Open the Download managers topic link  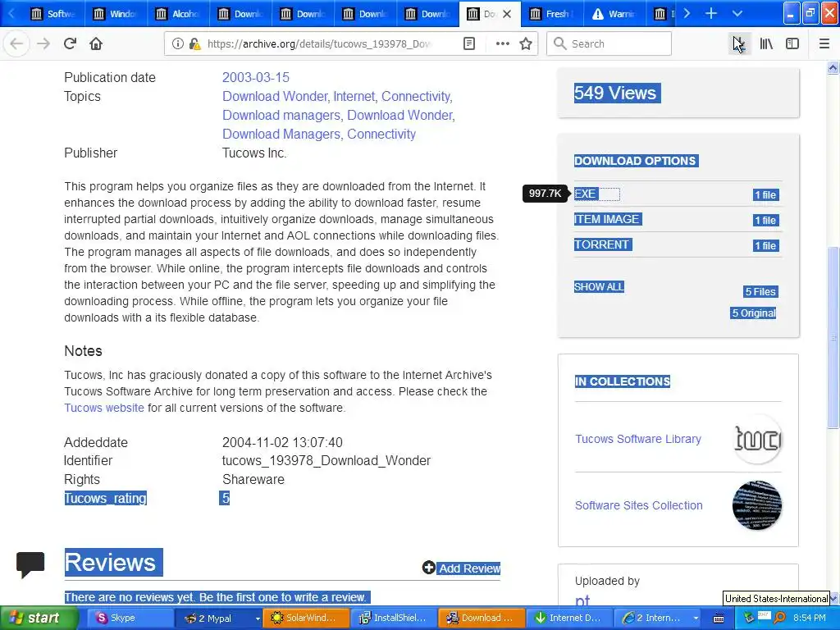click(x=281, y=115)
